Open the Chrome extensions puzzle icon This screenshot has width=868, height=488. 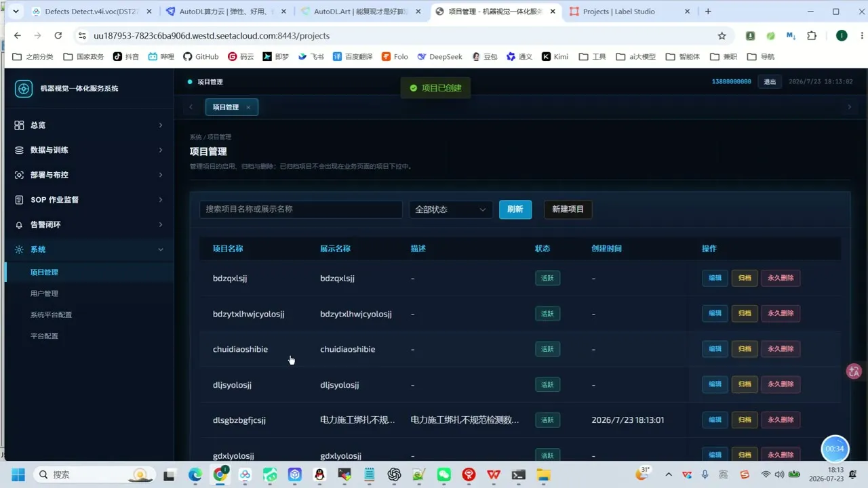[812, 36]
